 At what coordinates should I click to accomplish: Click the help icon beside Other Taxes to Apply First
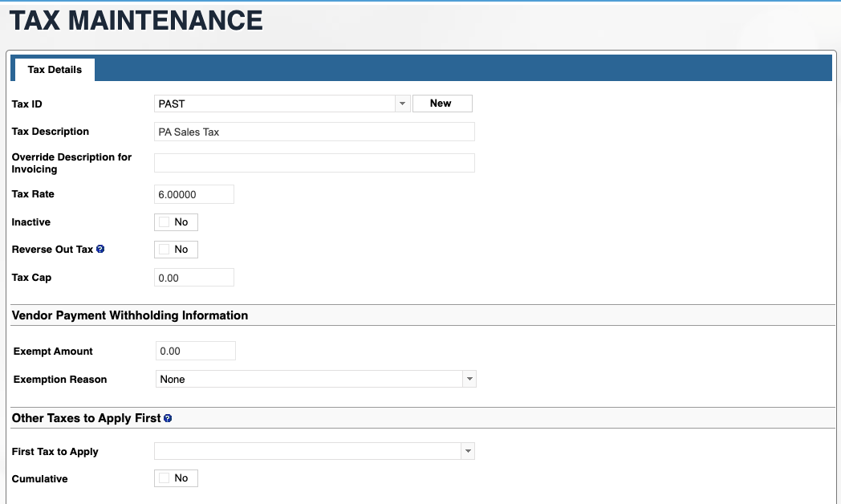(168, 418)
